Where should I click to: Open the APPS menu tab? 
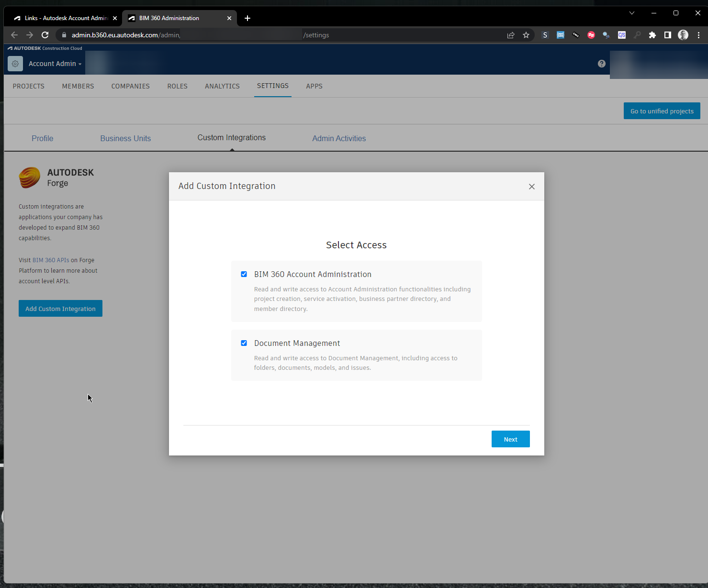pyautogui.click(x=315, y=86)
